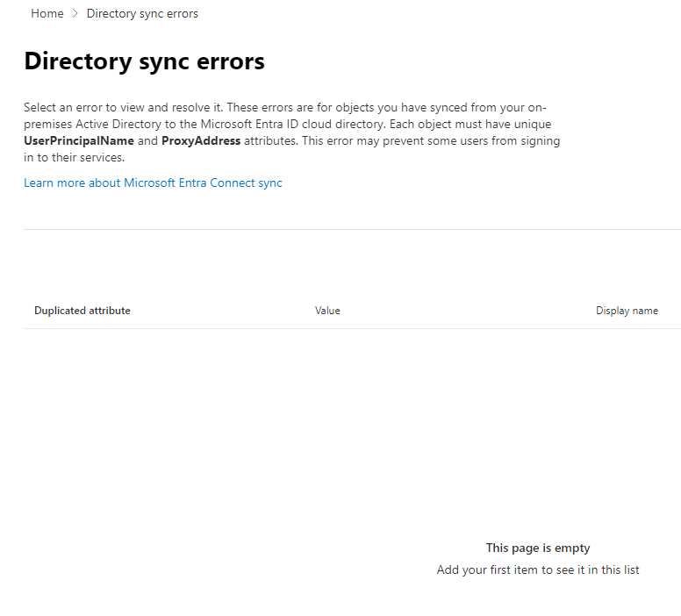Click the This page is empty message
The height and width of the screenshot is (616, 681).
538,548
